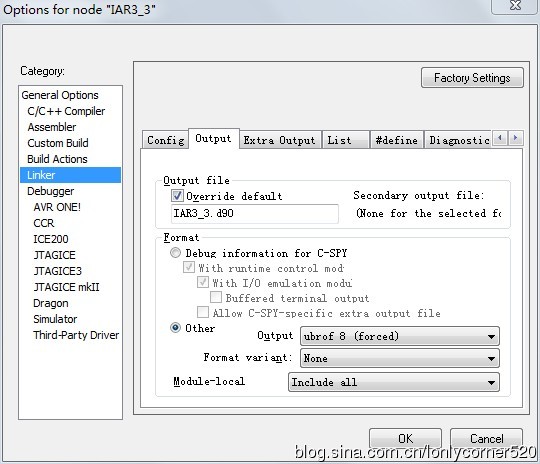Select the Other format radio button
This screenshot has height=464, width=540.
point(175,327)
